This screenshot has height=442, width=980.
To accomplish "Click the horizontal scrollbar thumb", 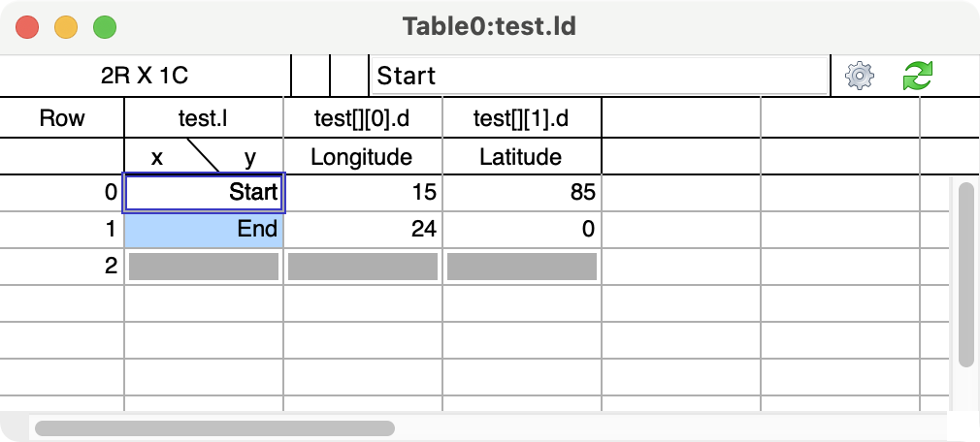I will coord(214,428).
